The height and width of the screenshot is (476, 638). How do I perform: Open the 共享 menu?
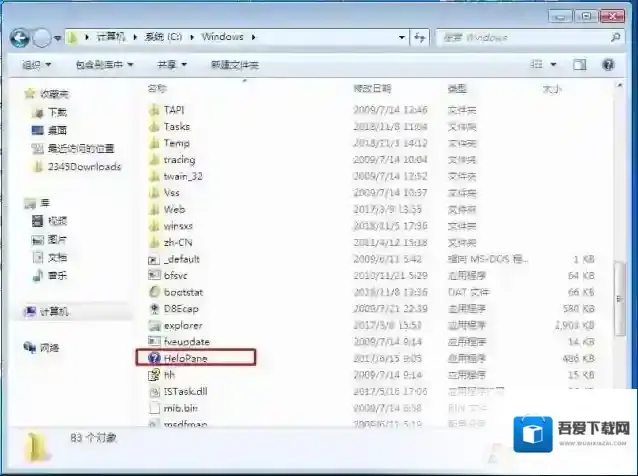pos(172,65)
